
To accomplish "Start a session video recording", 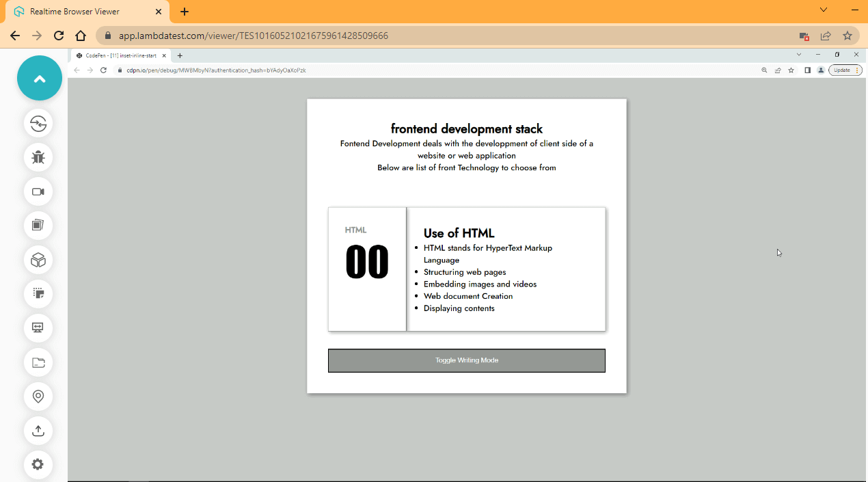I will point(38,191).
